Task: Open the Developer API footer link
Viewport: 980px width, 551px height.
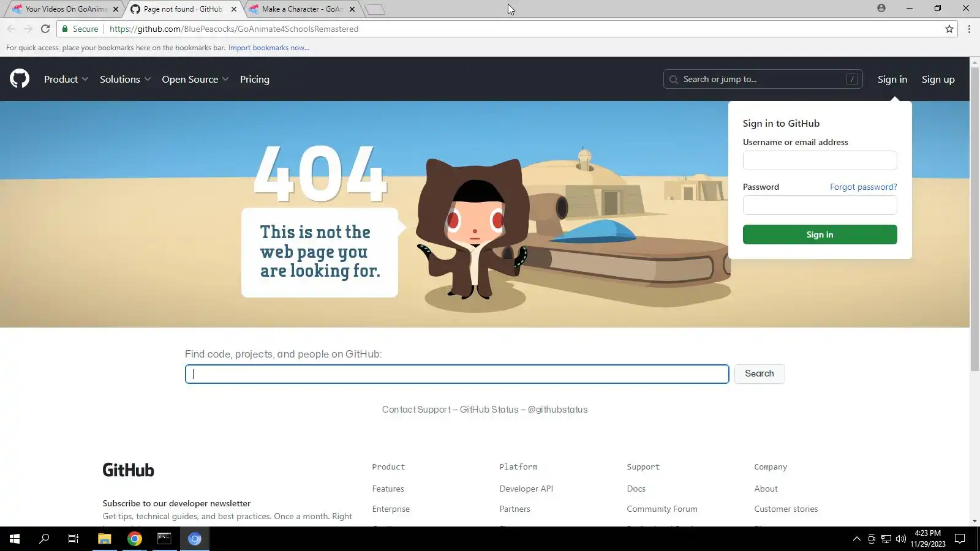Action: [526, 489]
